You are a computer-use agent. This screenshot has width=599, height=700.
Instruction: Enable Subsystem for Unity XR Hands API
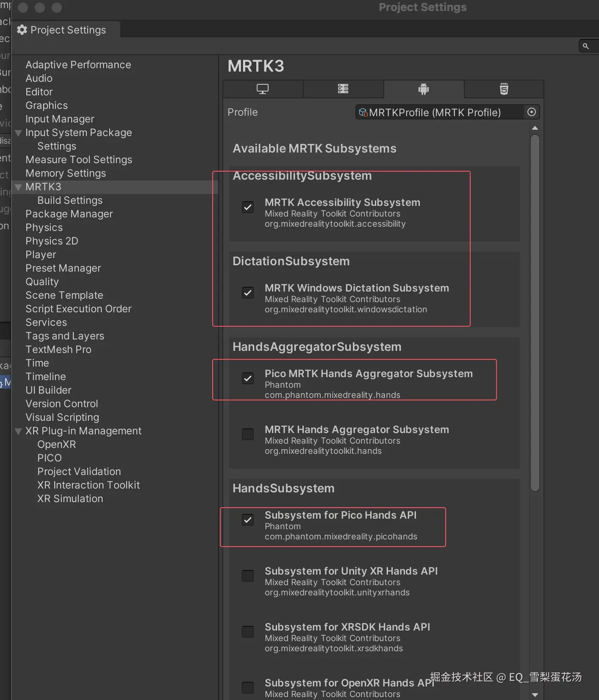[x=248, y=576]
